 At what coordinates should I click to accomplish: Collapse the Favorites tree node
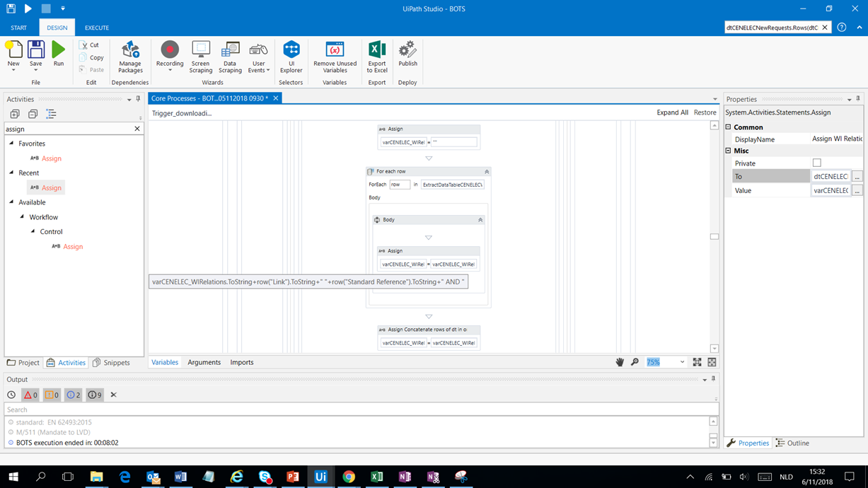tap(11, 144)
